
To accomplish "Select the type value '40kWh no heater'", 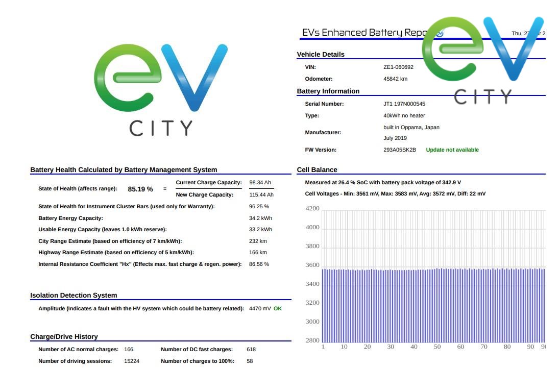I will 404,116.
